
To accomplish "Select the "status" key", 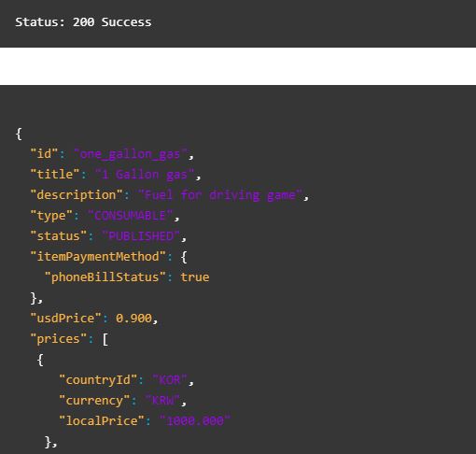I will pos(59,236).
